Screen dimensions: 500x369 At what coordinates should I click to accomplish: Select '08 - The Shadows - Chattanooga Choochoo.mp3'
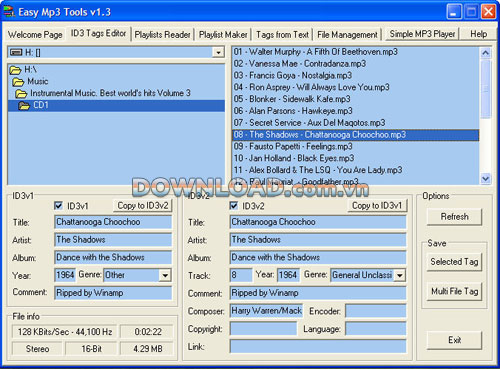(356, 135)
